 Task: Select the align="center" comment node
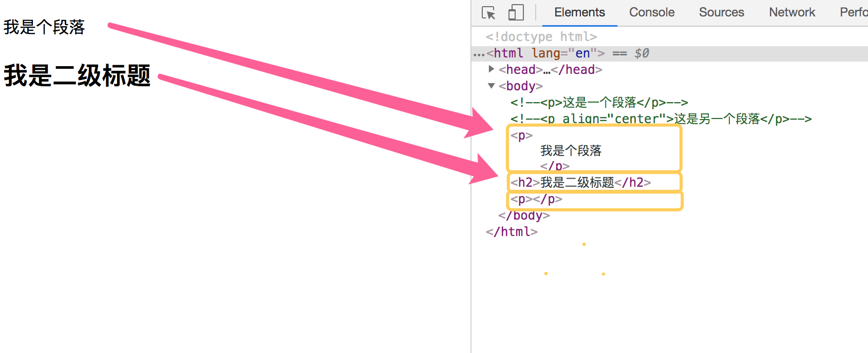661,119
